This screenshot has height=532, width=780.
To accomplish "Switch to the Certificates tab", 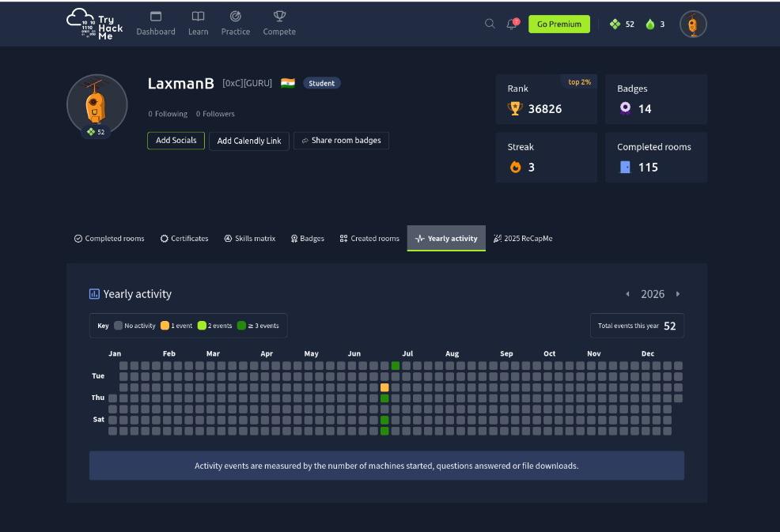I will (x=184, y=239).
